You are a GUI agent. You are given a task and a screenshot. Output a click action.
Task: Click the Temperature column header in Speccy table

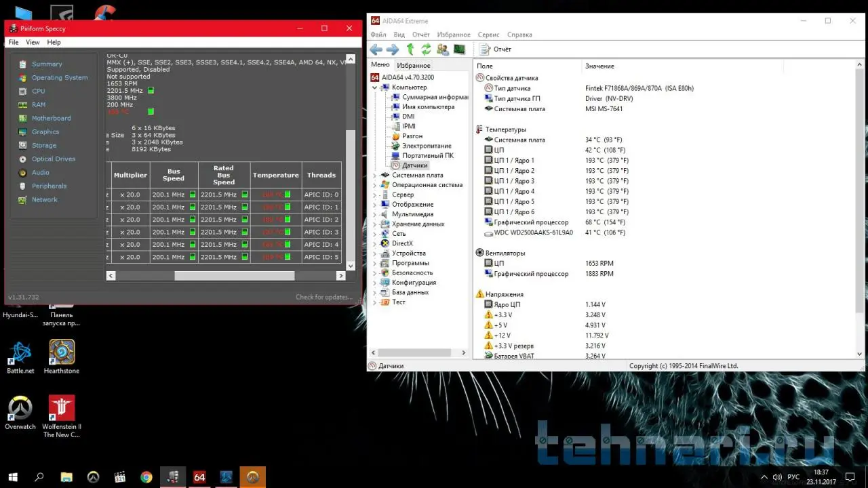[276, 175]
